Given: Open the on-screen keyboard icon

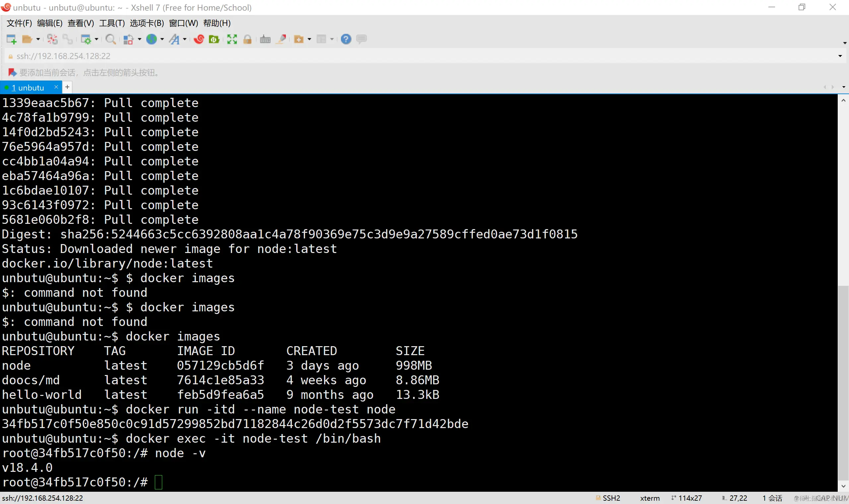Looking at the screenshot, I should [265, 39].
